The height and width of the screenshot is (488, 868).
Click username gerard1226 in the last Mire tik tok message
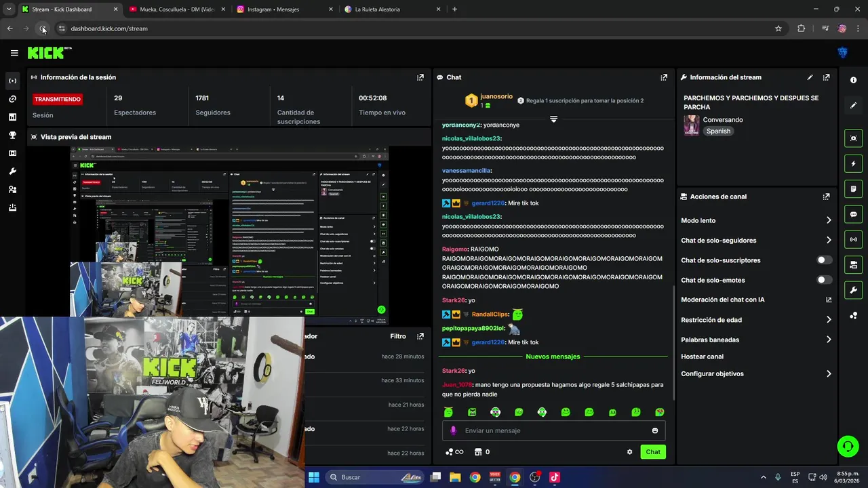(x=488, y=342)
